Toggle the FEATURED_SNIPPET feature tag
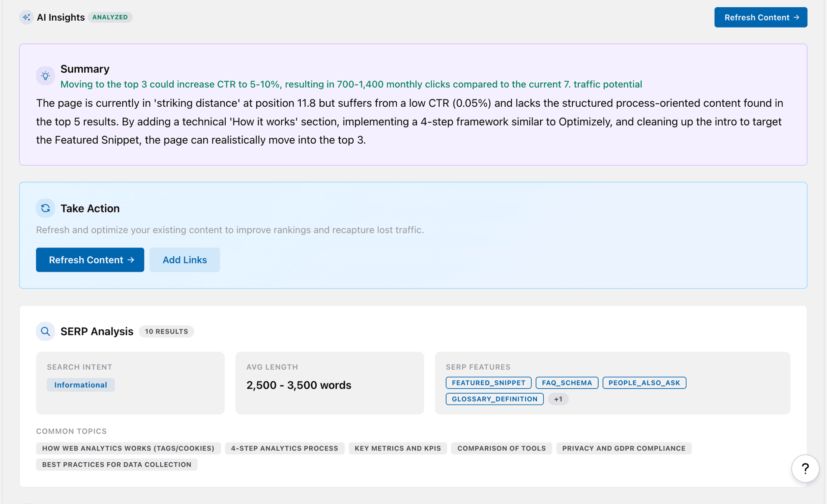 (488, 383)
